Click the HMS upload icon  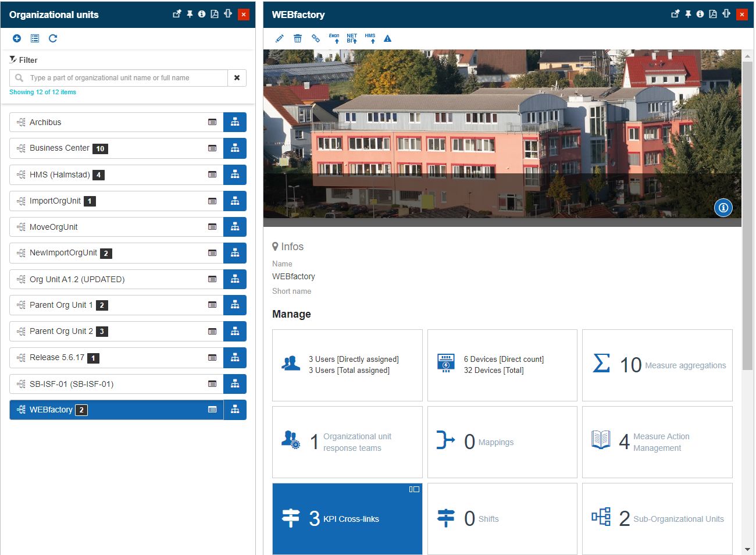point(370,38)
